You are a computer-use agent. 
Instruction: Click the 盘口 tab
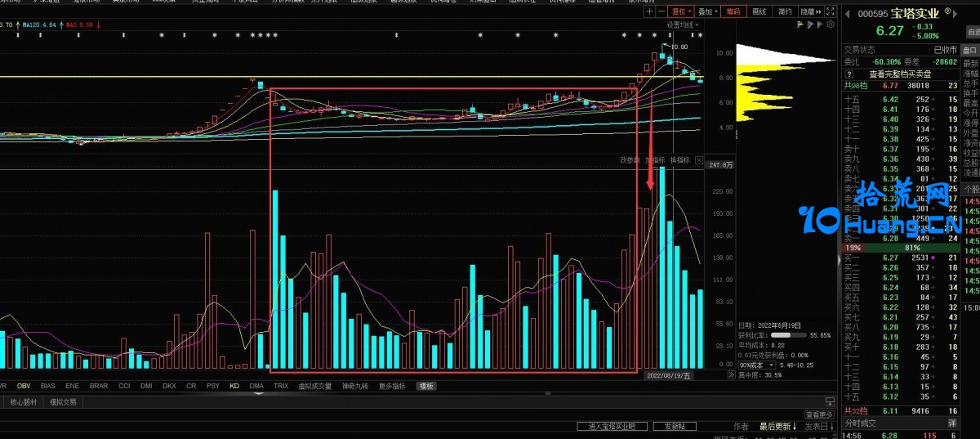(x=972, y=50)
